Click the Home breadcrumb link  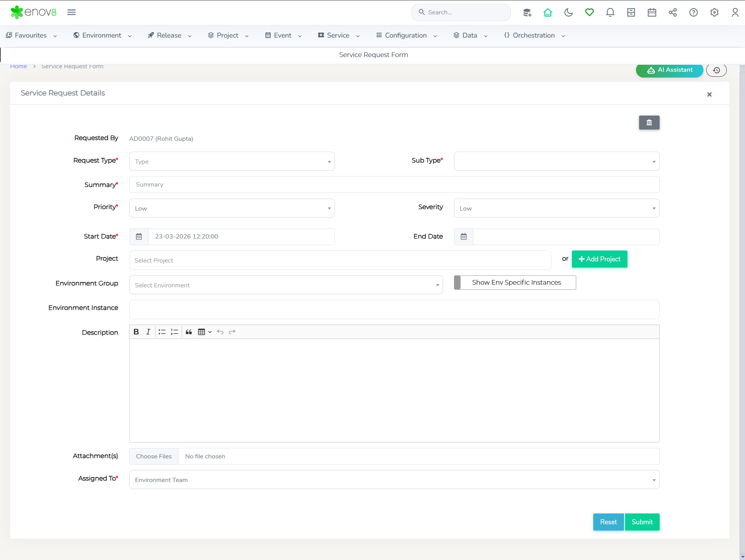click(x=18, y=66)
